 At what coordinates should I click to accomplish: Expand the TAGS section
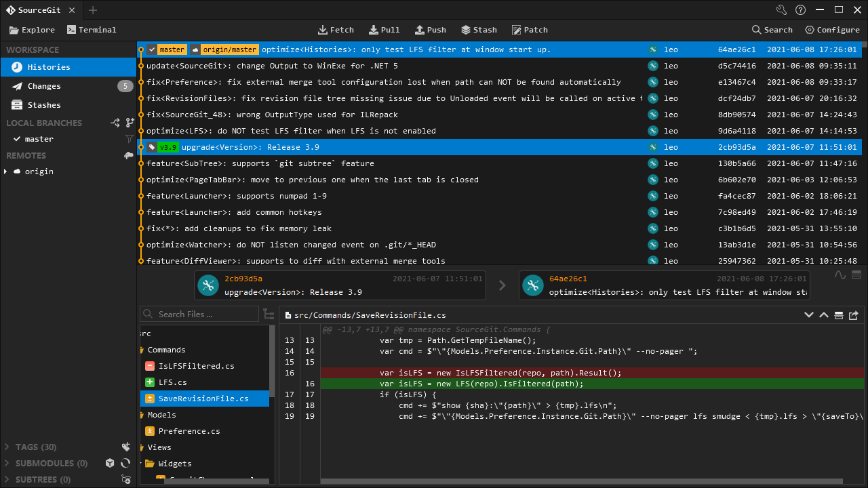click(x=8, y=447)
